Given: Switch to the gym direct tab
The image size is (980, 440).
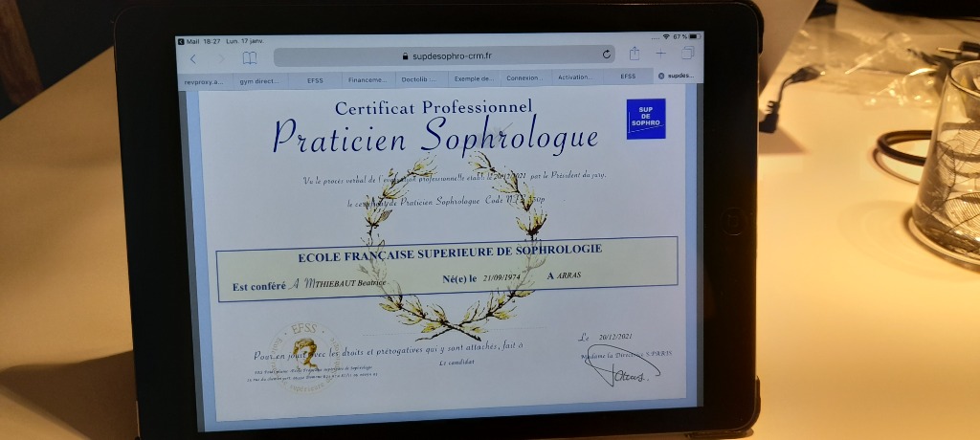Looking at the screenshot, I should (x=259, y=81).
